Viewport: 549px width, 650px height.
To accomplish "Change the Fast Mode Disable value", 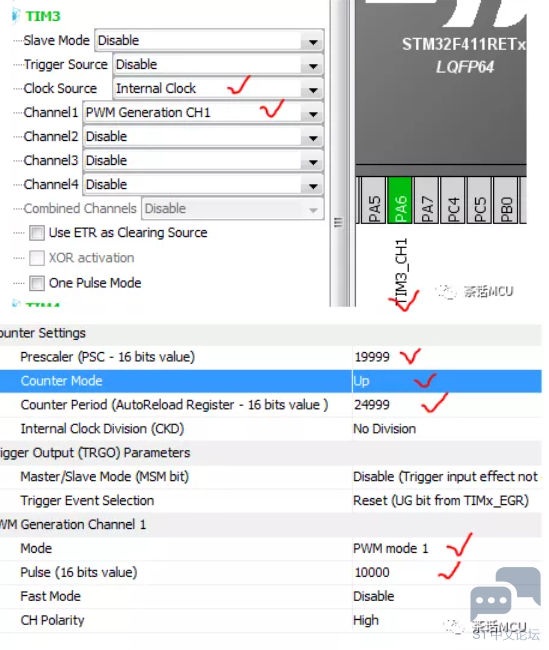I will click(x=374, y=597).
